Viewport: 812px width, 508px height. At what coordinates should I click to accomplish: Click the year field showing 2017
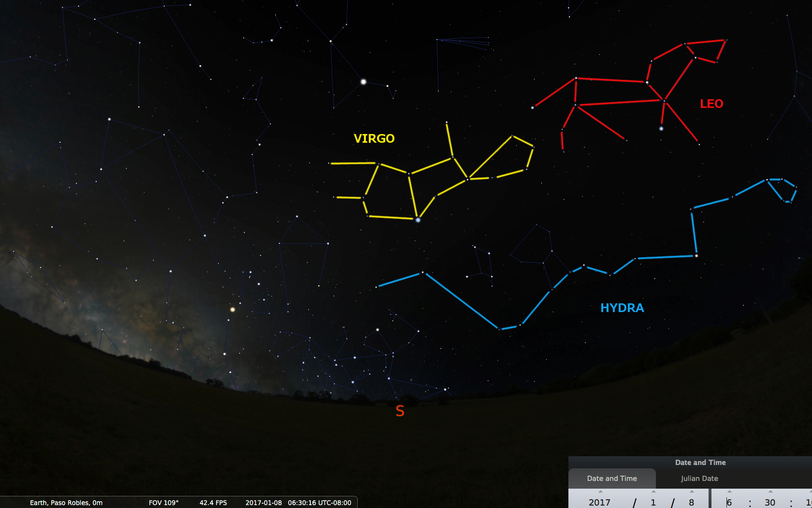[x=600, y=502]
